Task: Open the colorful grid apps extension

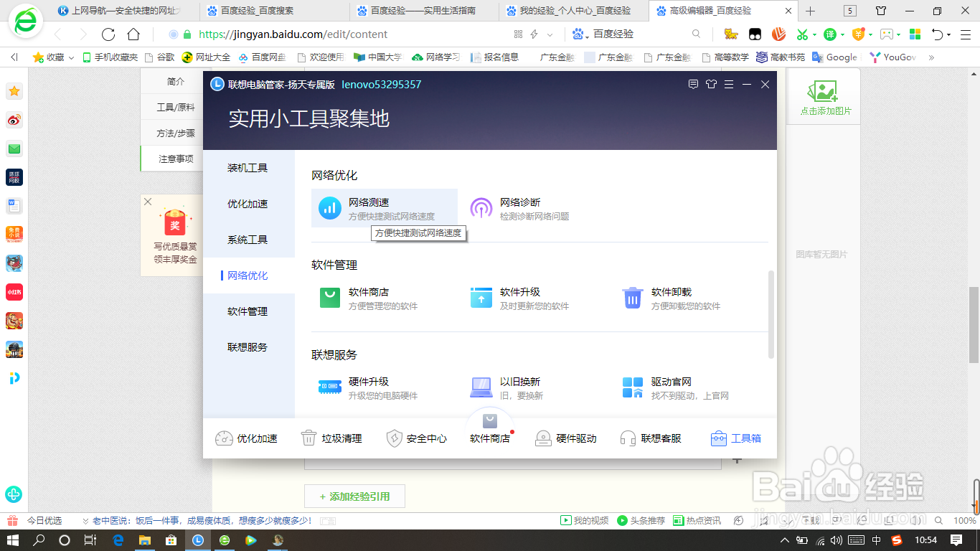Action: (x=915, y=34)
